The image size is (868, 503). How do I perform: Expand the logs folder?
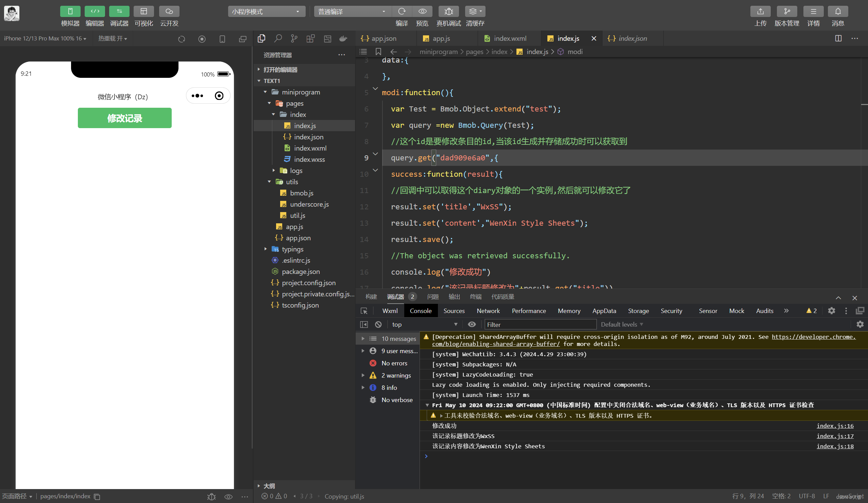coord(295,170)
